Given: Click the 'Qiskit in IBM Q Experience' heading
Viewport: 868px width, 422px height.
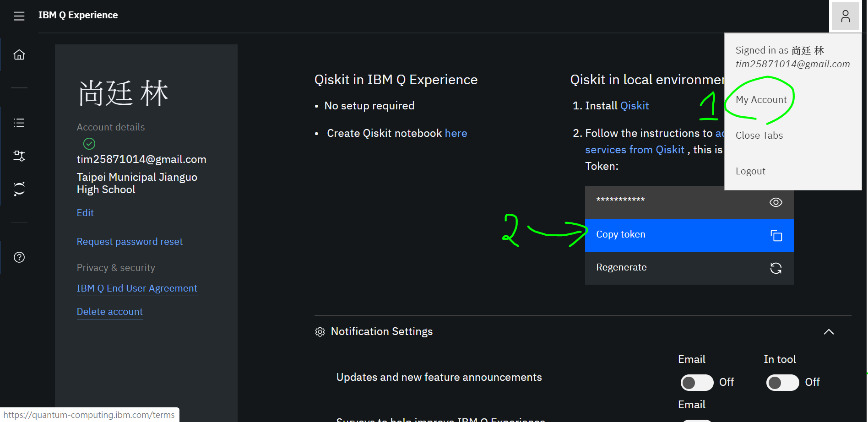Looking at the screenshot, I should click(396, 80).
